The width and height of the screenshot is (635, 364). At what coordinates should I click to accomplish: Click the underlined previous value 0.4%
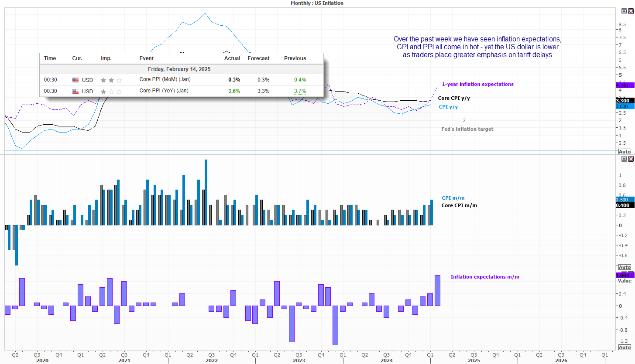tap(300, 80)
